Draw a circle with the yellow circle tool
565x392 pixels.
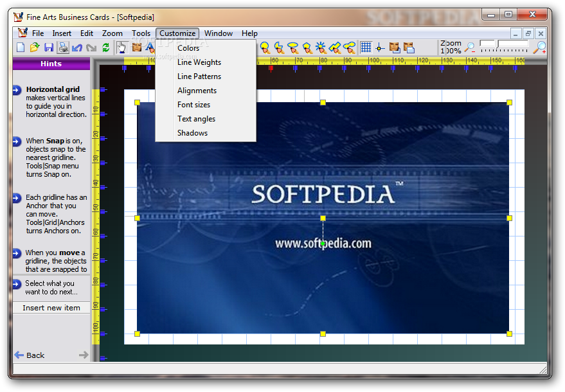pyautogui.click(x=265, y=47)
